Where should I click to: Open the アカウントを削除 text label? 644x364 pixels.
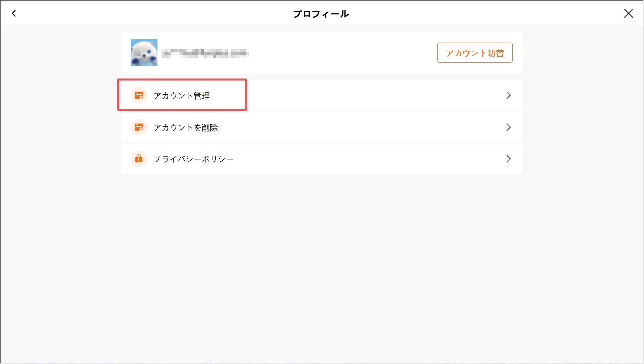(186, 128)
